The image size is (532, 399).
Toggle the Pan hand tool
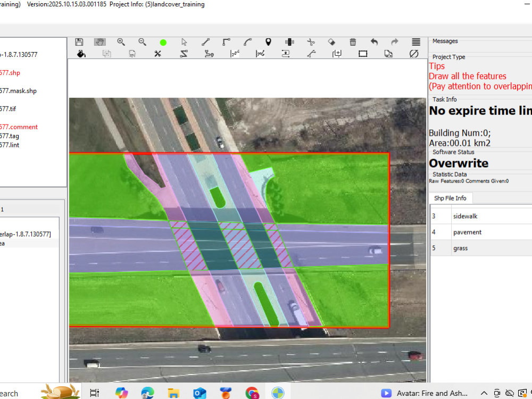[x=100, y=41]
